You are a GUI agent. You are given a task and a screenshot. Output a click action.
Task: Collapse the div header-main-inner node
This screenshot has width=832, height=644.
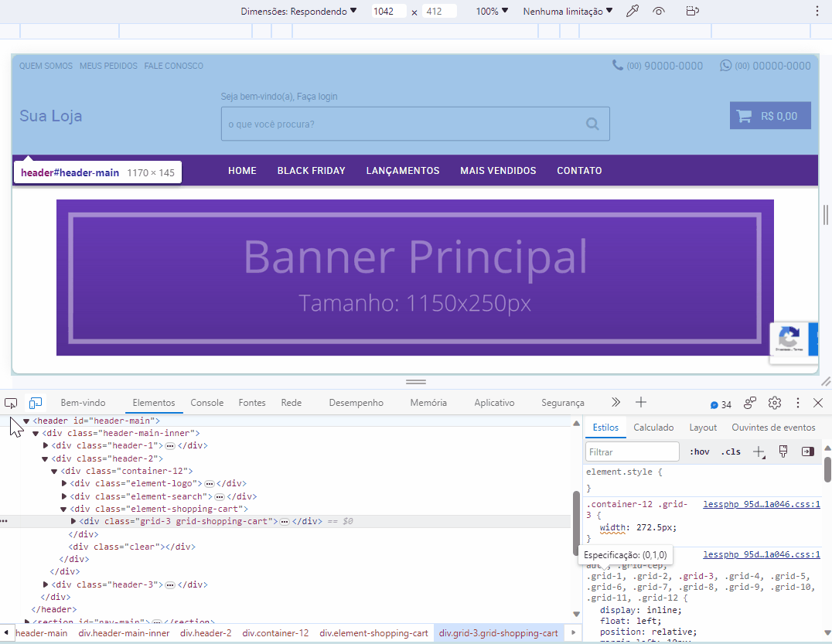(x=36, y=434)
